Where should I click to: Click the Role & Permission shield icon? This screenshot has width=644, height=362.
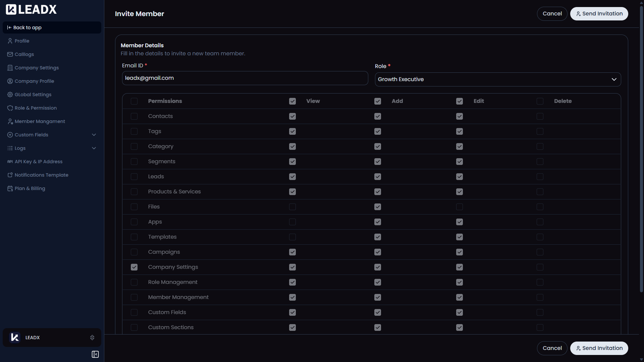click(x=10, y=108)
